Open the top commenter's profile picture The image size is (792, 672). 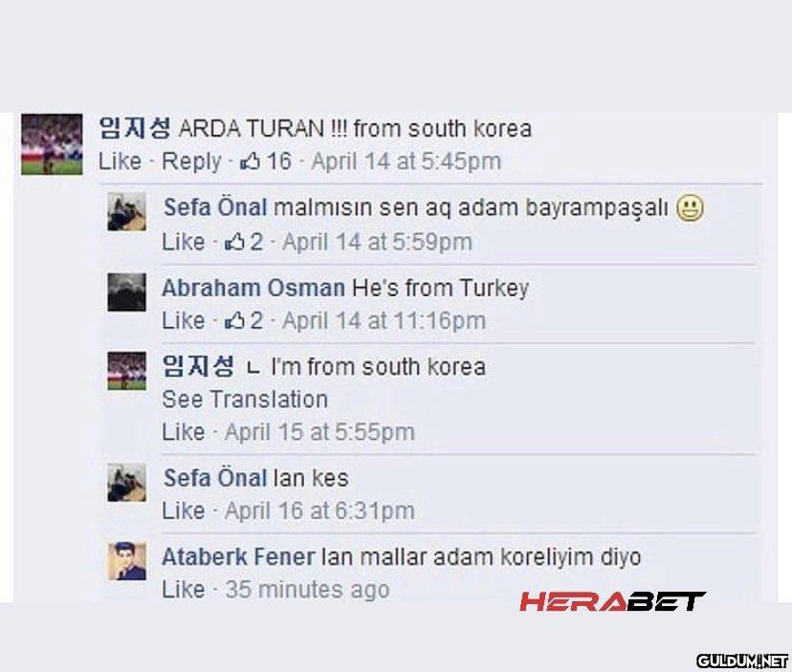click(52, 143)
